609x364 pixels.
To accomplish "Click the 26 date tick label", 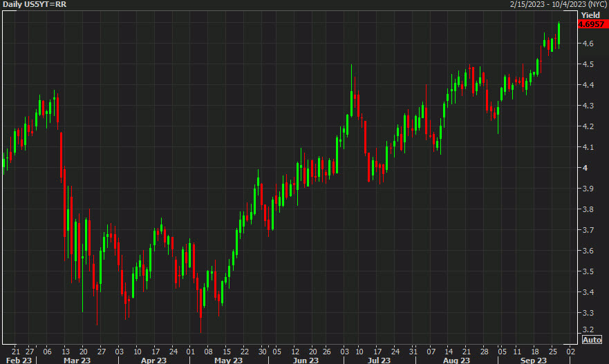I will pos(327,352).
